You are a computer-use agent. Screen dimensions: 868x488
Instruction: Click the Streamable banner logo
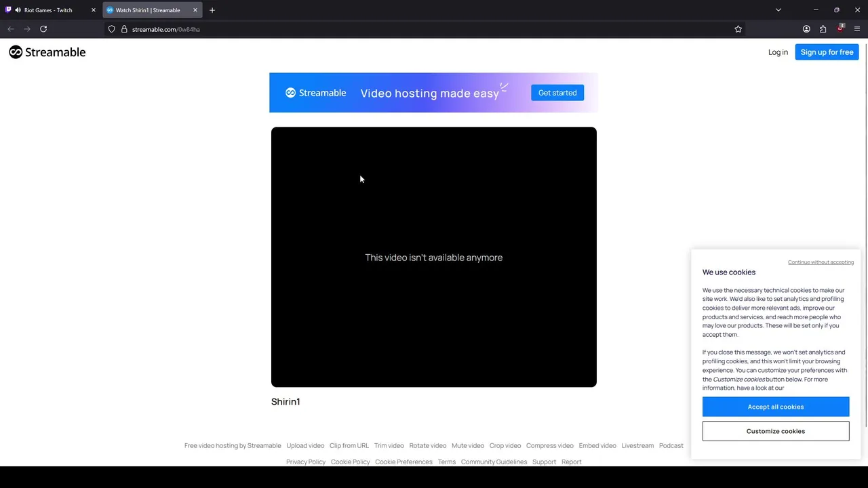pyautogui.click(x=315, y=93)
